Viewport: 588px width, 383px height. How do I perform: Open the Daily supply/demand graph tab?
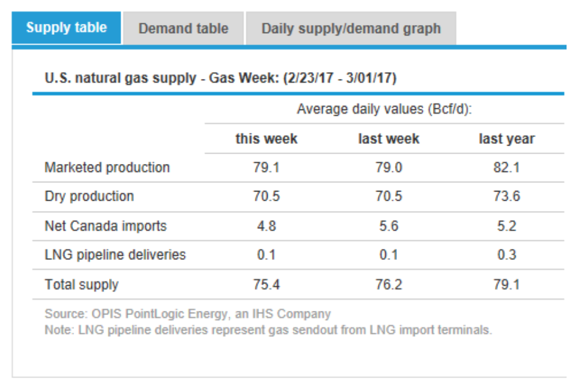click(x=350, y=29)
